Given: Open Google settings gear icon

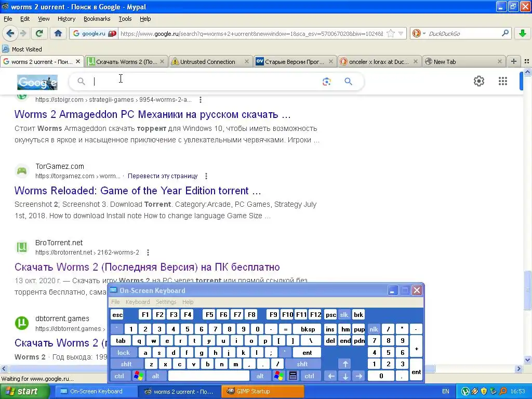Looking at the screenshot, I should [x=478, y=81].
